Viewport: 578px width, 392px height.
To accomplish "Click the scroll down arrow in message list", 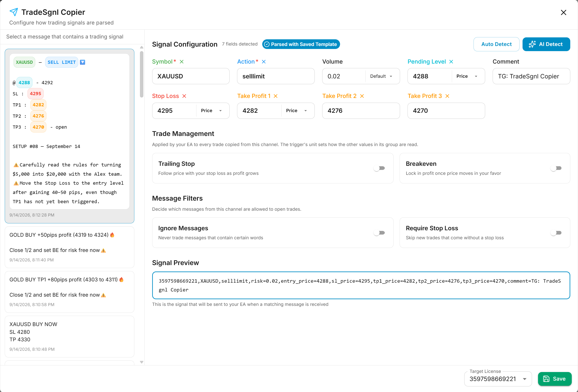I will (141, 362).
